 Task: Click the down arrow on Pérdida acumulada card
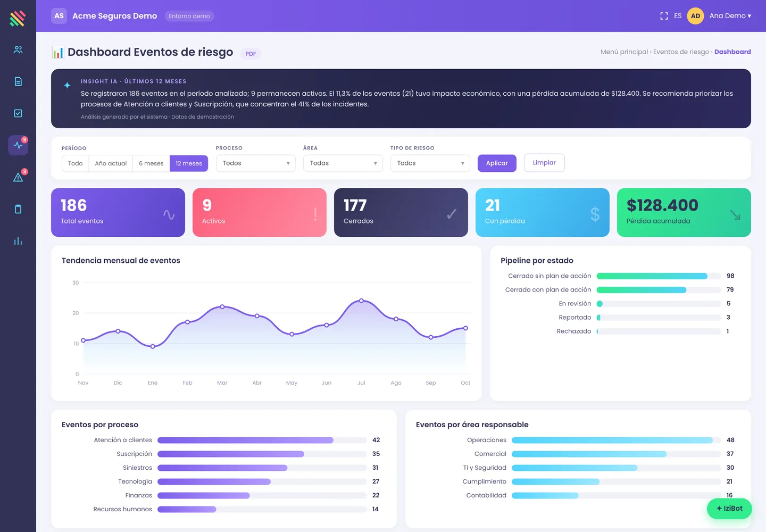[735, 214]
